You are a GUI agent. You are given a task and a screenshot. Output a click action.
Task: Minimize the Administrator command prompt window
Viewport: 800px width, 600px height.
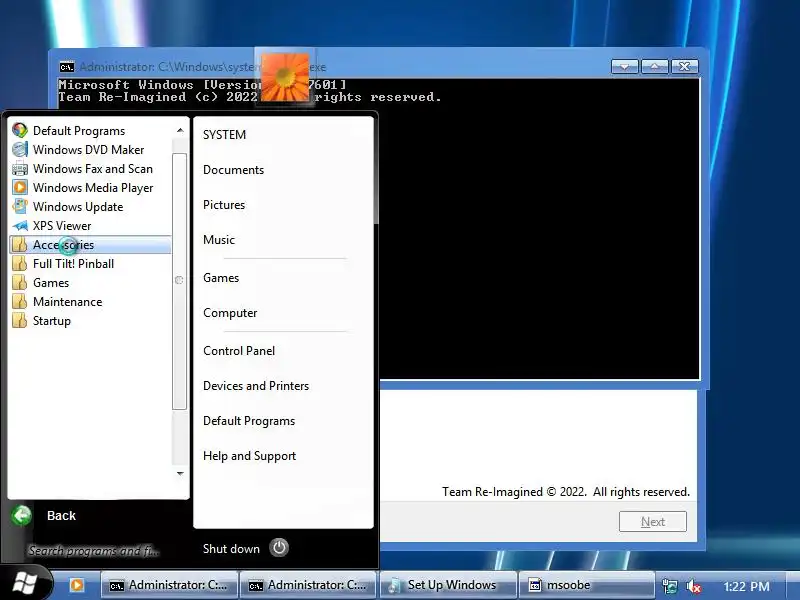tap(624, 66)
